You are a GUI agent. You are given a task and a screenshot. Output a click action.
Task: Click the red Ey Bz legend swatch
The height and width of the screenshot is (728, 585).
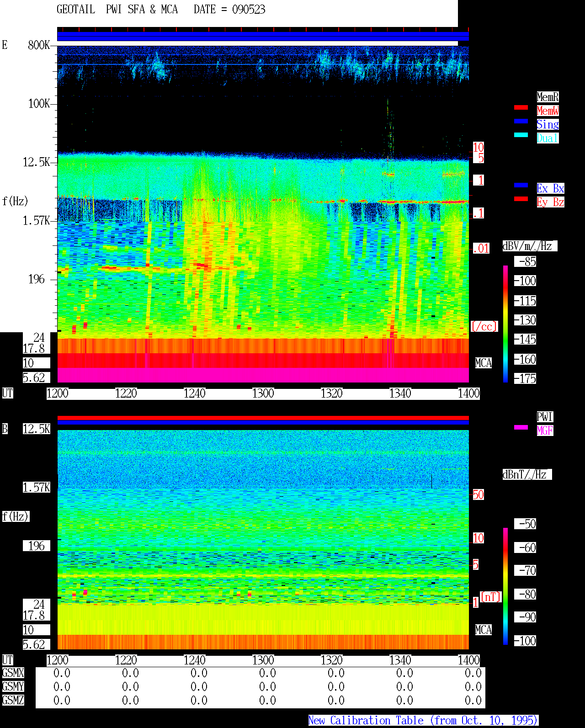[521, 199]
